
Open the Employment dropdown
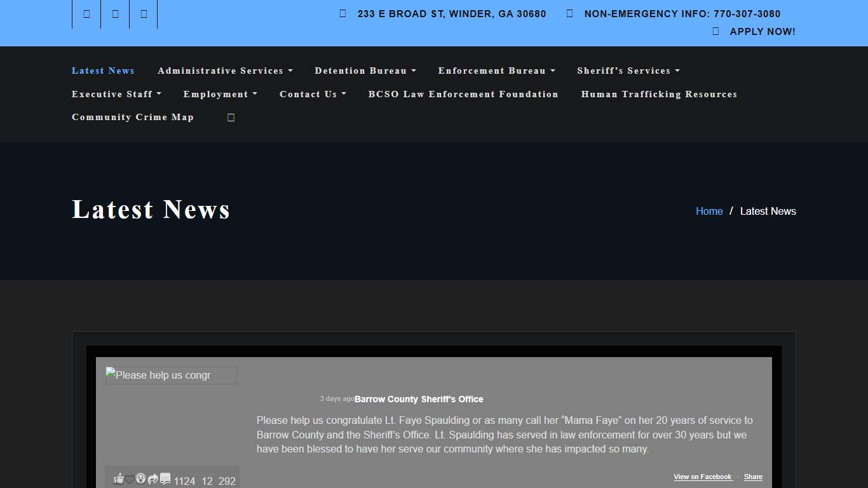click(220, 94)
